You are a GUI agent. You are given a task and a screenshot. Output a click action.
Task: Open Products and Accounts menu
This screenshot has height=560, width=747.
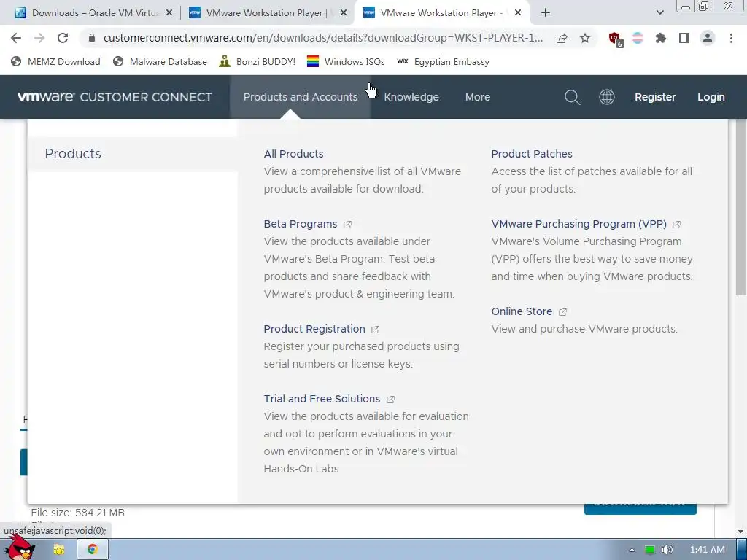300,97
